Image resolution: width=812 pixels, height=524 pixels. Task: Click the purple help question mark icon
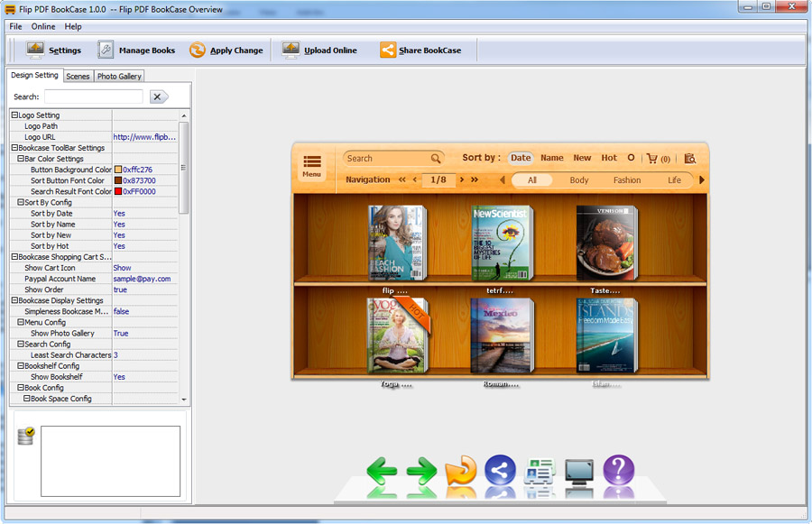pyautogui.click(x=619, y=469)
